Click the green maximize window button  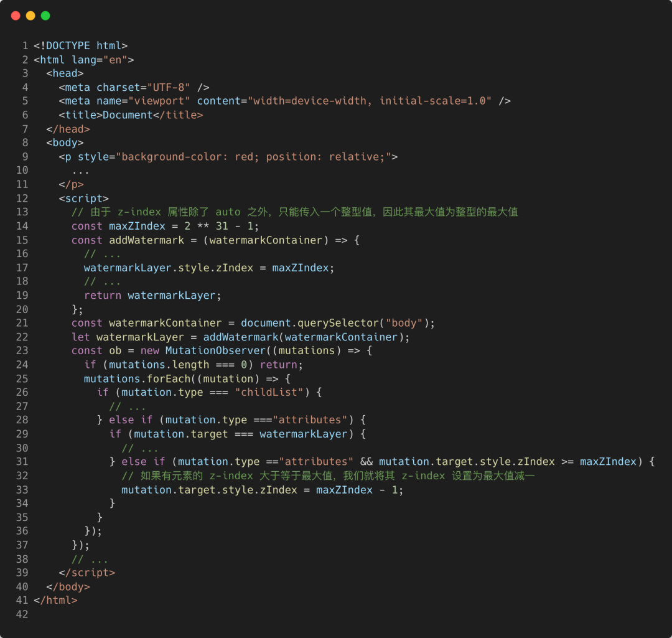(45, 16)
